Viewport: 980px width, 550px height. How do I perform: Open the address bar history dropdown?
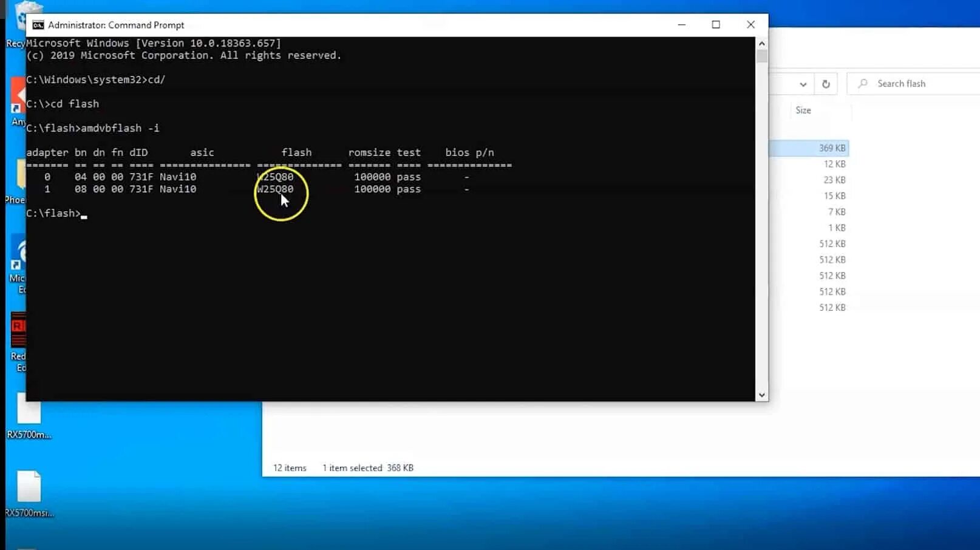click(803, 84)
